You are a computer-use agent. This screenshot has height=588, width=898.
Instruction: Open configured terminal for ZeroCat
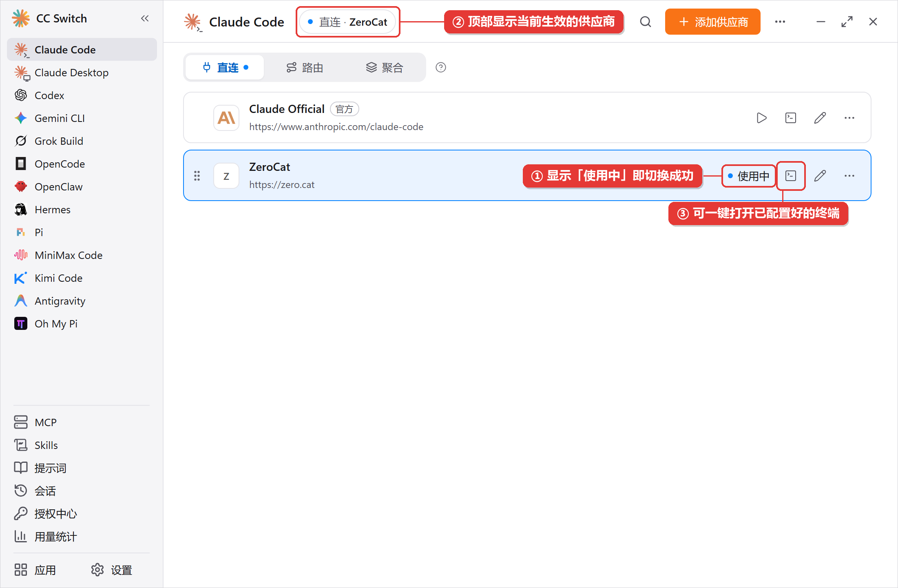coord(791,176)
